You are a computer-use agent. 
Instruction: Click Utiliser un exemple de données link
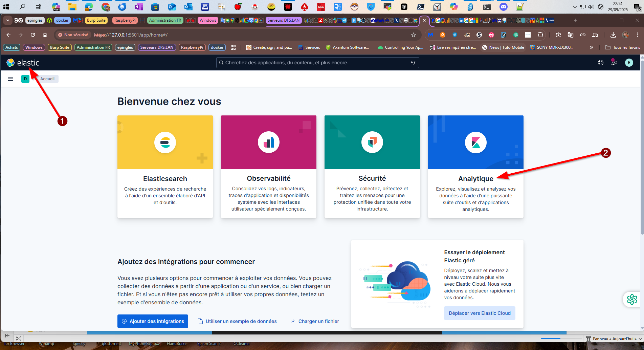pos(237,321)
